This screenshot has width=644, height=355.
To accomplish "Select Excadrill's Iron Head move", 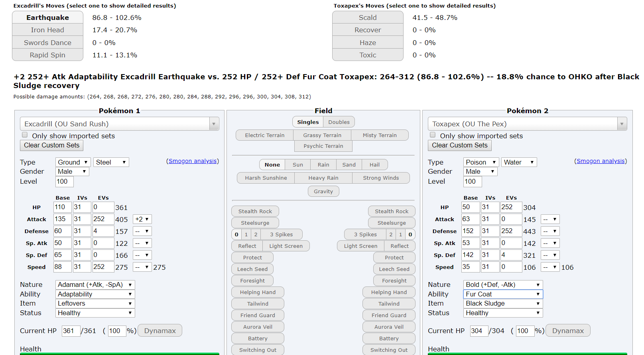I will (x=47, y=30).
